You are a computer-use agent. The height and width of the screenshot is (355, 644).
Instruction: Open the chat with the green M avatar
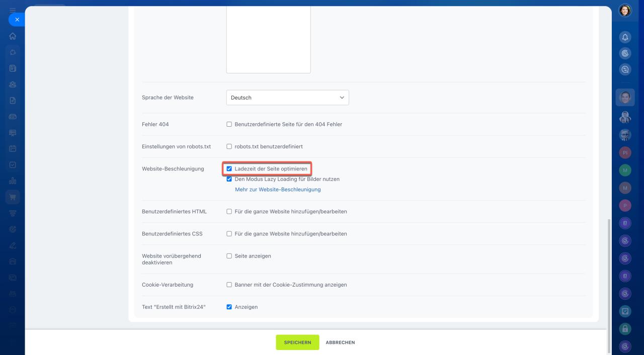625,170
